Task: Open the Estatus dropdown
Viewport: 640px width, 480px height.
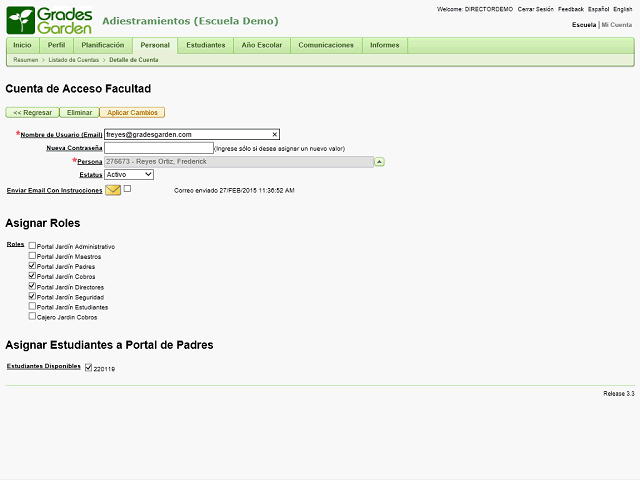Action: 129,174
